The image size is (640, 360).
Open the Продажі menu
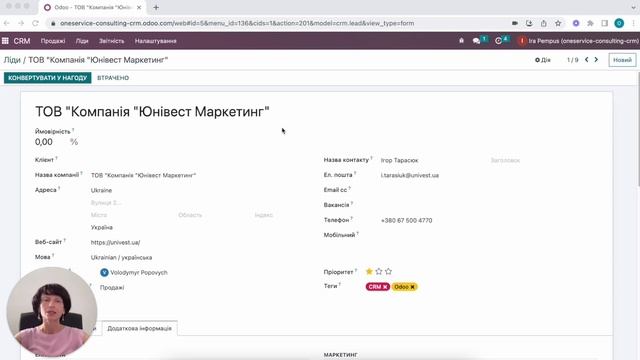(53, 41)
